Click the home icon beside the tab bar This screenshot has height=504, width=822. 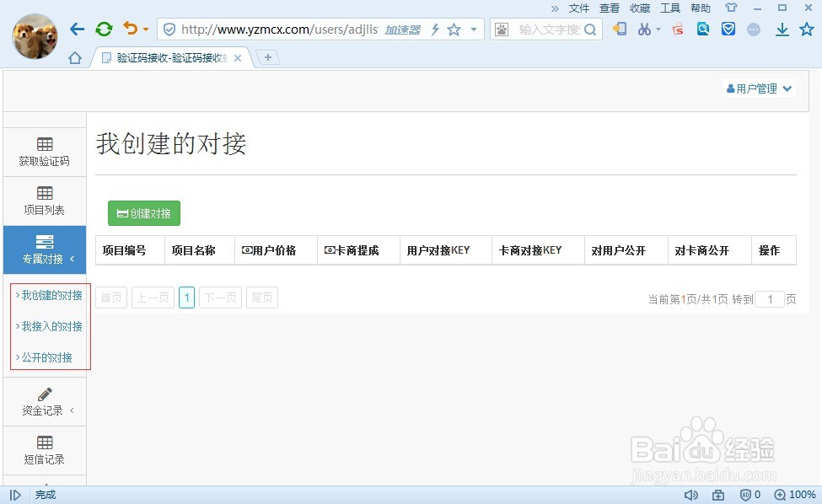(x=74, y=57)
